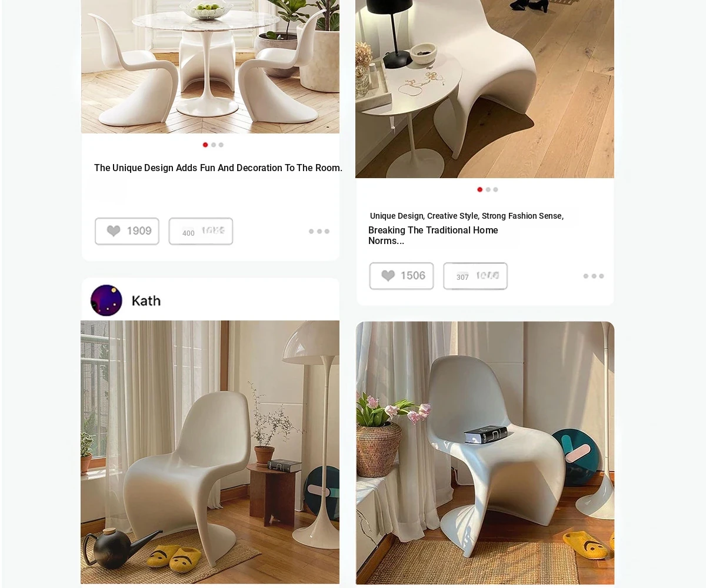
Task: Select the third dot under the side table photo
Action: click(x=495, y=189)
